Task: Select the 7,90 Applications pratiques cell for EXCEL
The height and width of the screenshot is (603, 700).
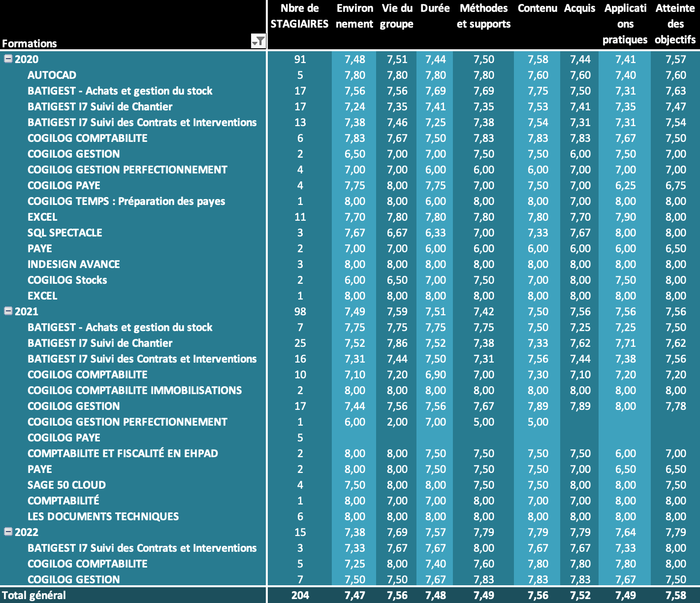Action: point(626,217)
